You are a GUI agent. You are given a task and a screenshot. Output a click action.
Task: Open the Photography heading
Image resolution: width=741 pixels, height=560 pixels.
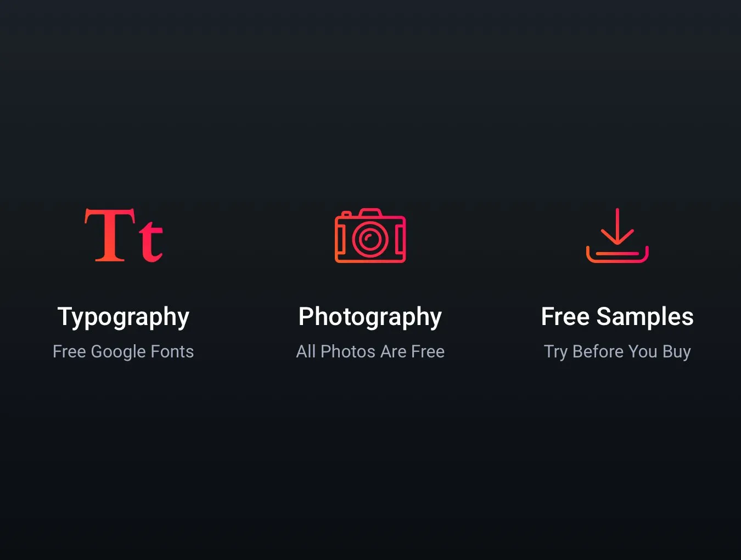[x=370, y=317]
